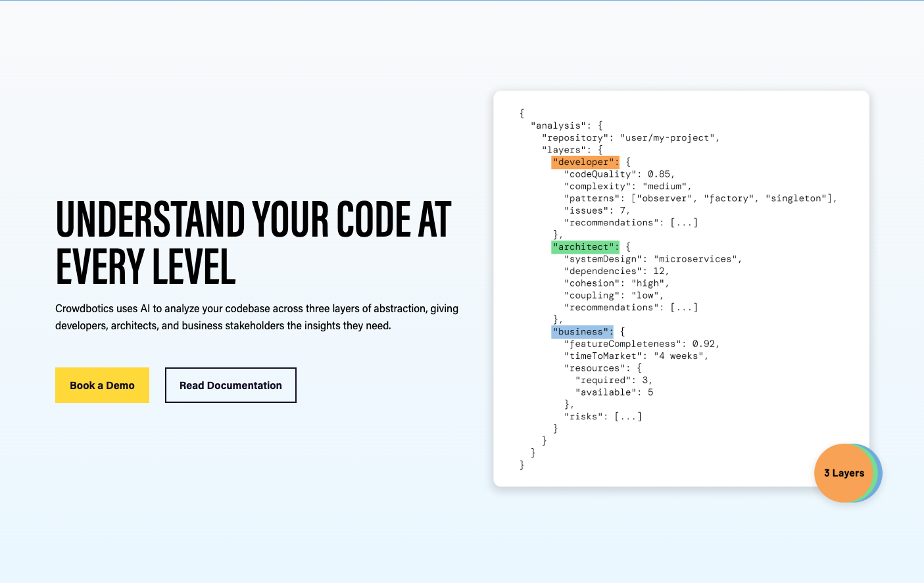Click the white JSON code card
The width and height of the screenshot is (924, 583).
pyautogui.click(x=681, y=289)
